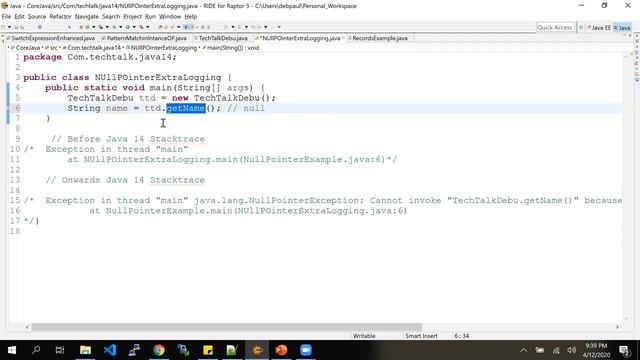Click the horizontal scrollbar thumb

[x=227, y=327]
